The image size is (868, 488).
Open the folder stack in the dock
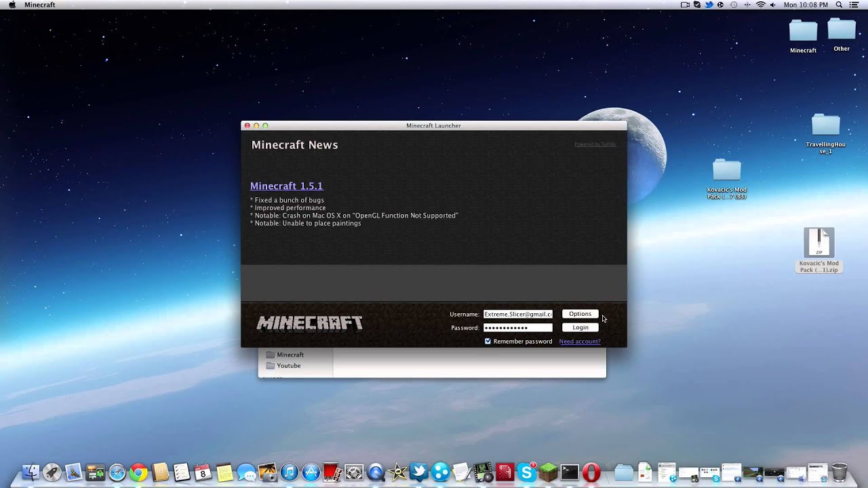pos(624,472)
